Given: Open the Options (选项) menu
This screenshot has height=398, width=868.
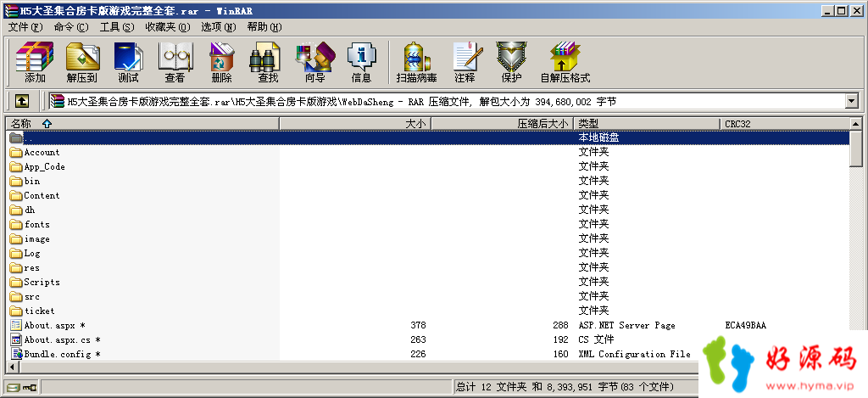Looking at the screenshot, I should pos(218,26).
